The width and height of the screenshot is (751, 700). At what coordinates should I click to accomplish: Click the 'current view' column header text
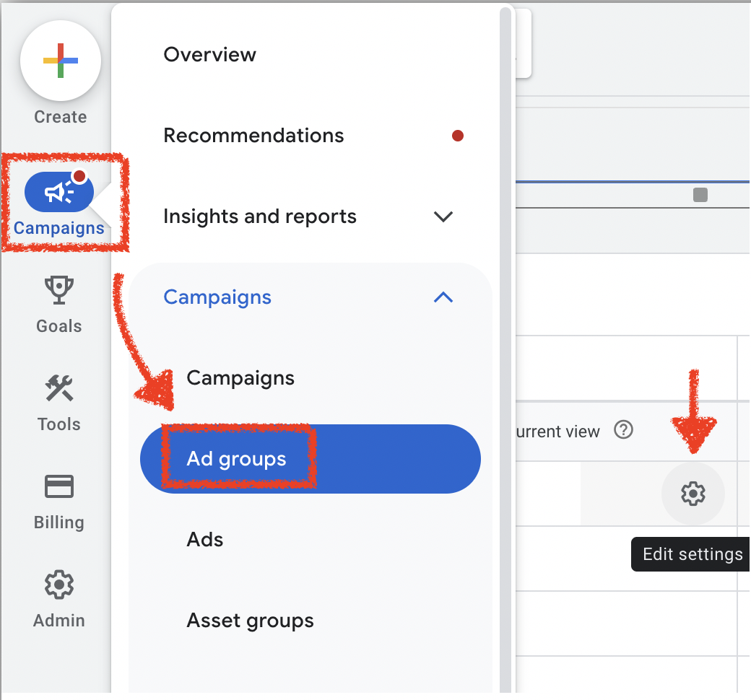pos(556,432)
